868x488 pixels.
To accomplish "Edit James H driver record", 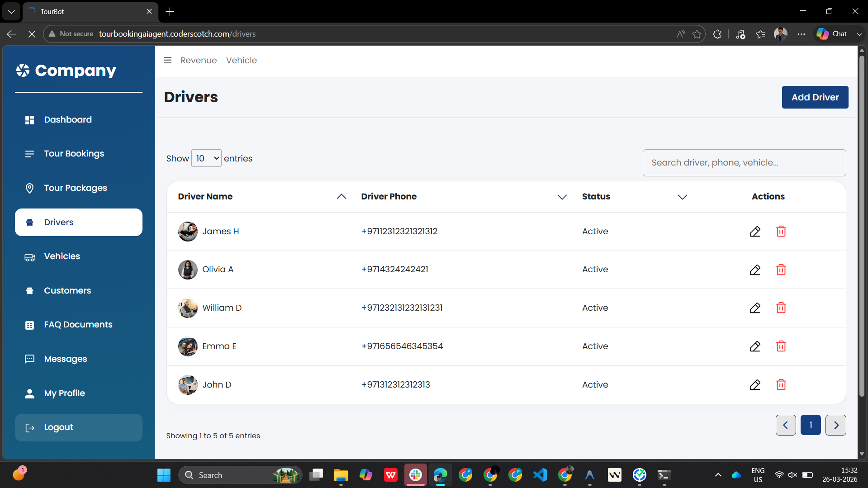I will point(755,232).
